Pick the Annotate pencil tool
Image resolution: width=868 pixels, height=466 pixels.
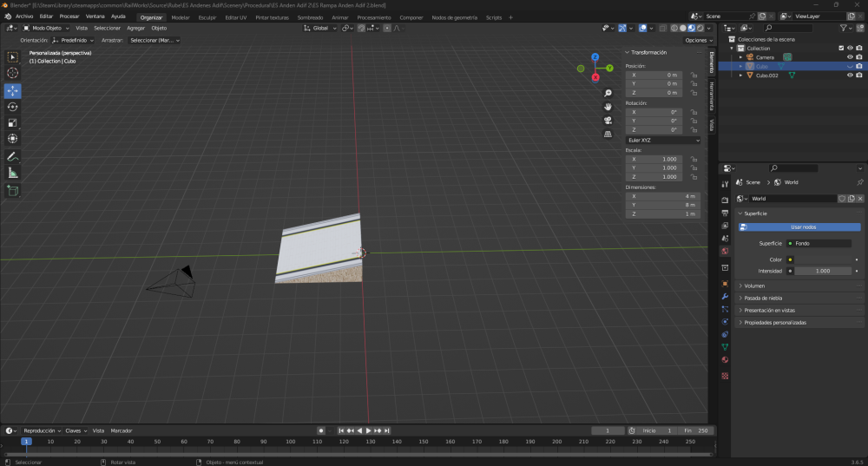click(13, 157)
